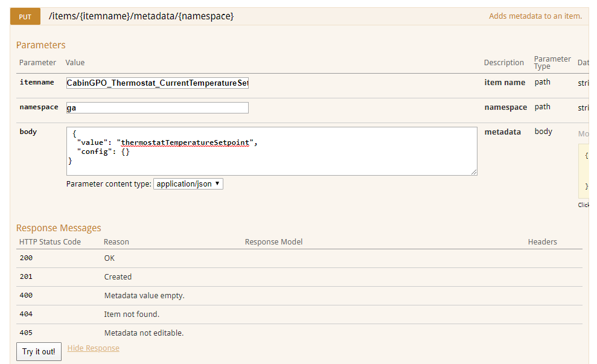This screenshot has height=364, width=597.
Task: Click the Parameters section heading
Action: (40, 45)
